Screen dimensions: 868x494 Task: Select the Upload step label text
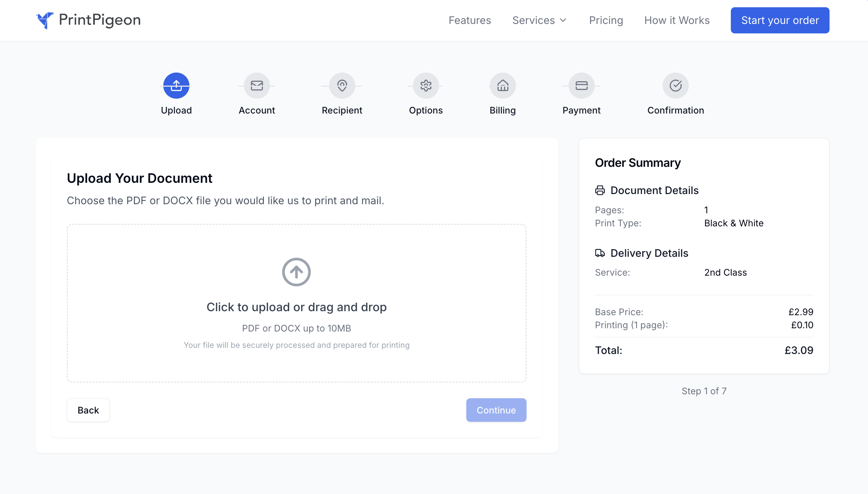[x=176, y=110]
